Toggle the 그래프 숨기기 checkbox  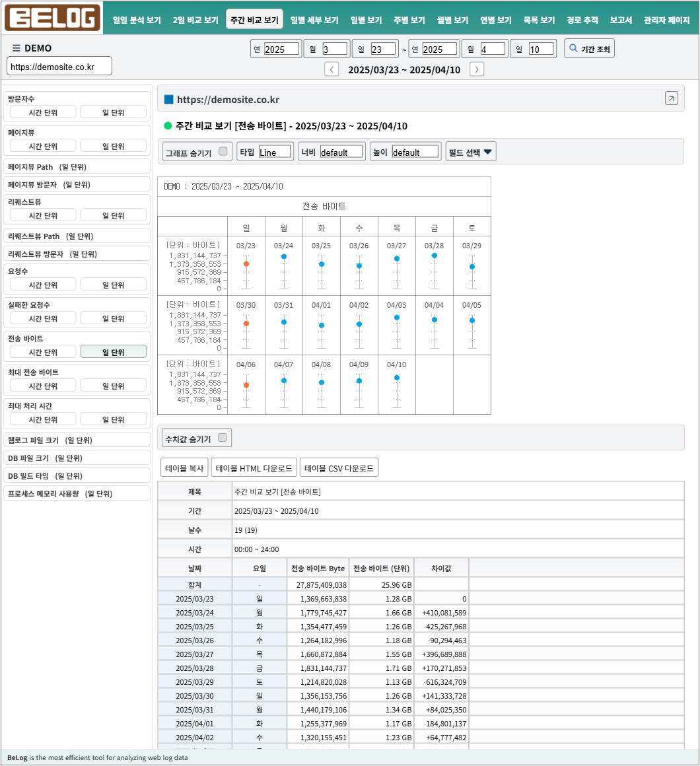click(223, 151)
